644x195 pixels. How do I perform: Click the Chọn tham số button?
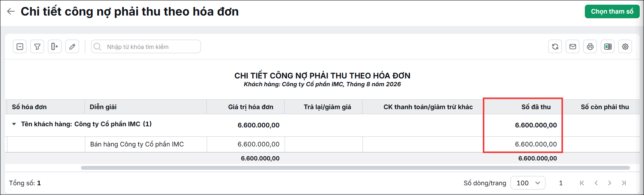coord(612,12)
